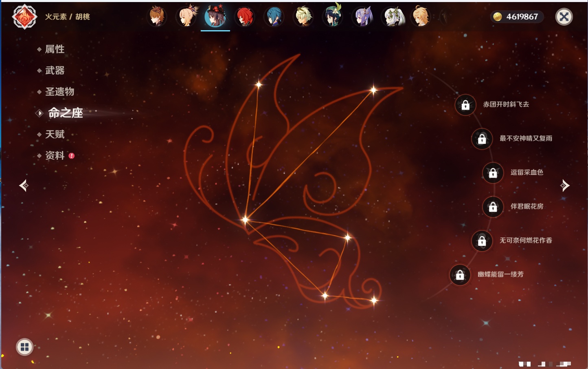Switch to next character with right arrow
588x369 pixels.
(565, 186)
